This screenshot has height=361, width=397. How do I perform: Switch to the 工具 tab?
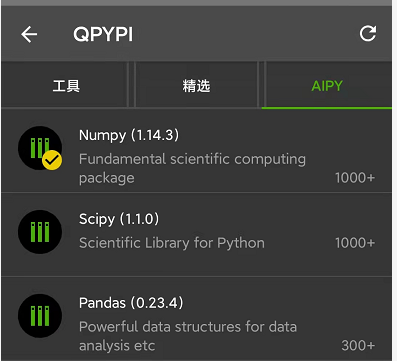(x=66, y=86)
